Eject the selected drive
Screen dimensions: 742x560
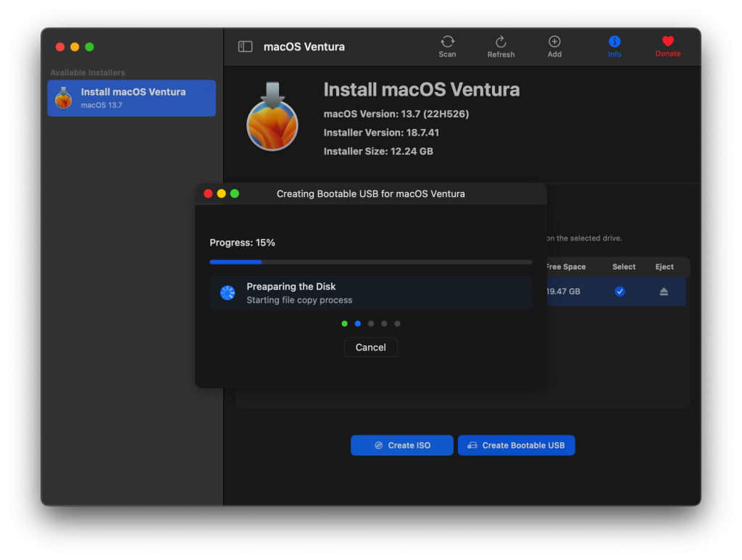click(664, 291)
